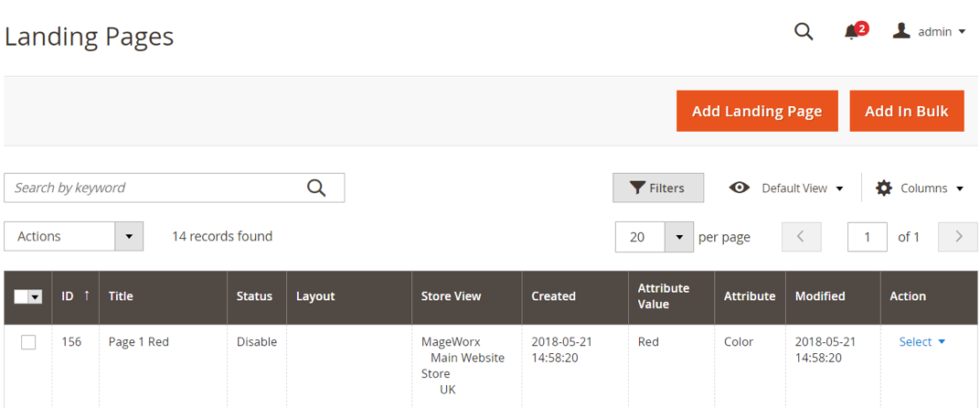The width and height of the screenshot is (980, 408).
Task: Click the Color attribute cell
Action: pos(739,341)
